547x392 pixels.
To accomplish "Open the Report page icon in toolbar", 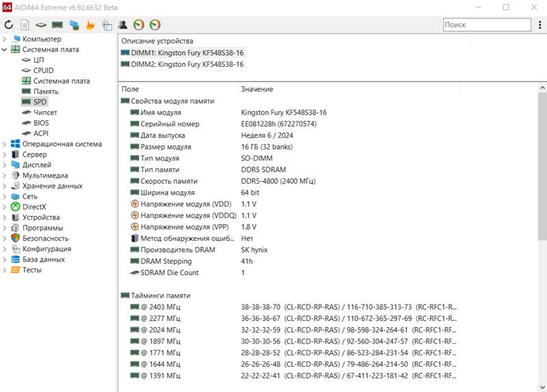I will pyautogui.click(x=25, y=25).
